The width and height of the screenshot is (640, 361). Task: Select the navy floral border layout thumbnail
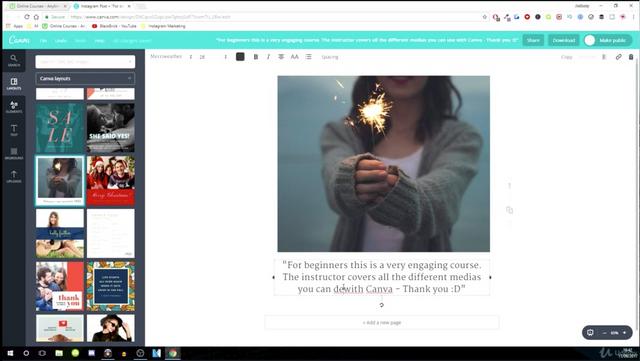tap(111, 286)
